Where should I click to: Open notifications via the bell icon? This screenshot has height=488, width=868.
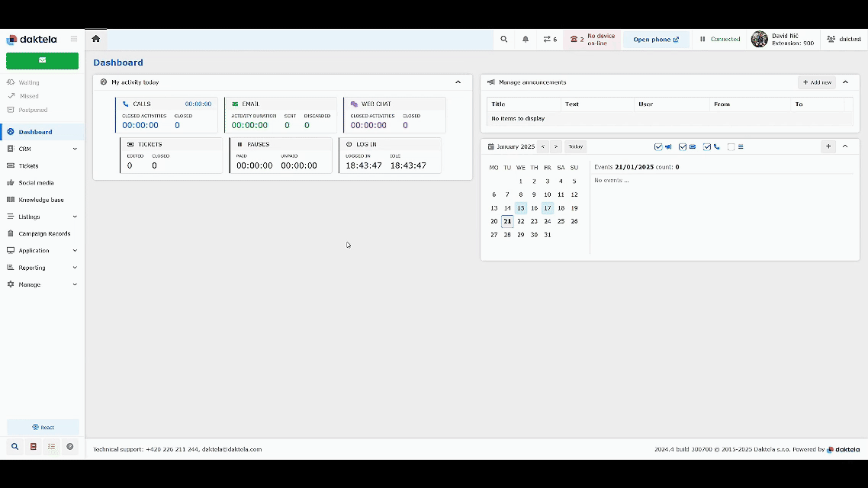pos(526,40)
